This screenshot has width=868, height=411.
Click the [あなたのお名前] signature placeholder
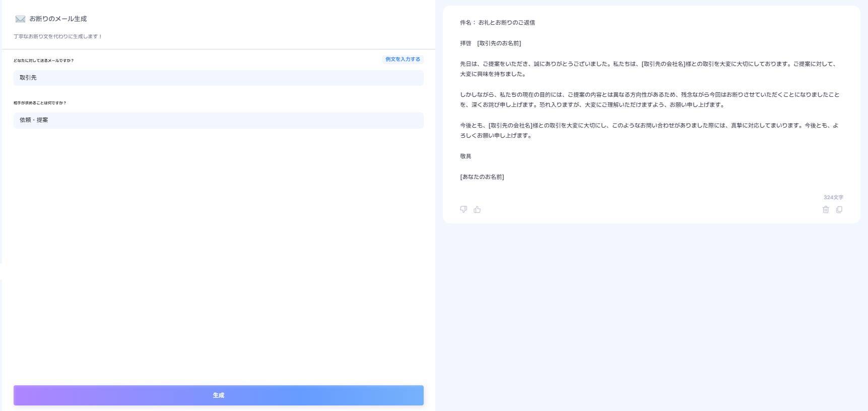pyautogui.click(x=482, y=177)
